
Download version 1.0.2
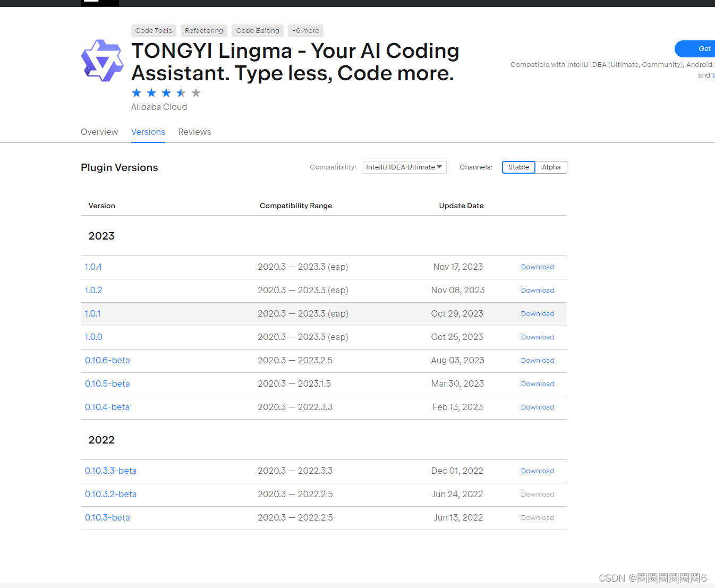click(x=538, y=291)
